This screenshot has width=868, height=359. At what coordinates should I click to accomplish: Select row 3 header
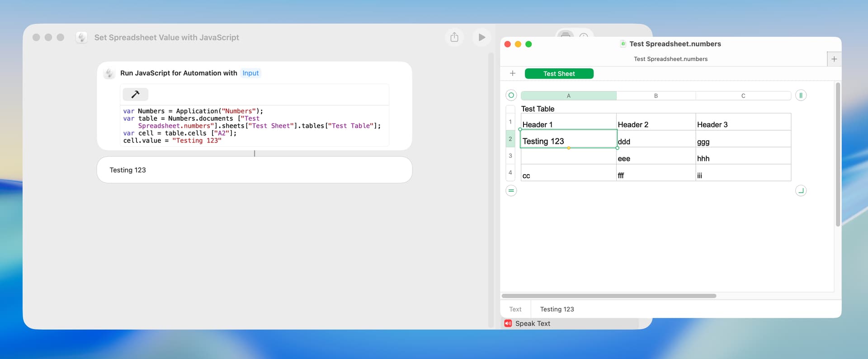tap(510, 156)
